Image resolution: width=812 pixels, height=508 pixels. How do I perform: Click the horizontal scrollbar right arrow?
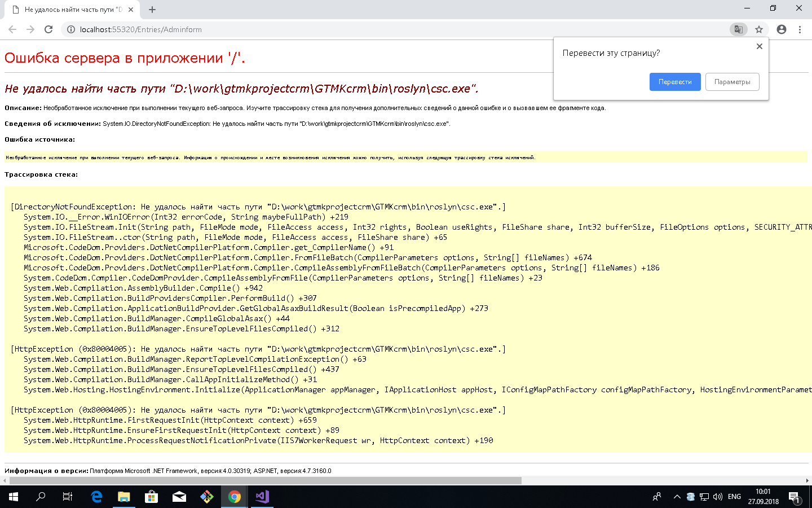(x=807, y=481)
